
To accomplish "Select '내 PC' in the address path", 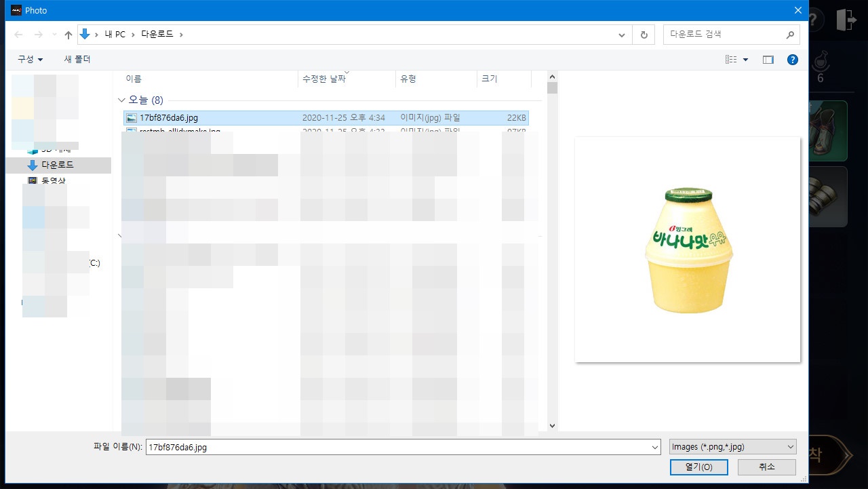I will click(115, 35).
